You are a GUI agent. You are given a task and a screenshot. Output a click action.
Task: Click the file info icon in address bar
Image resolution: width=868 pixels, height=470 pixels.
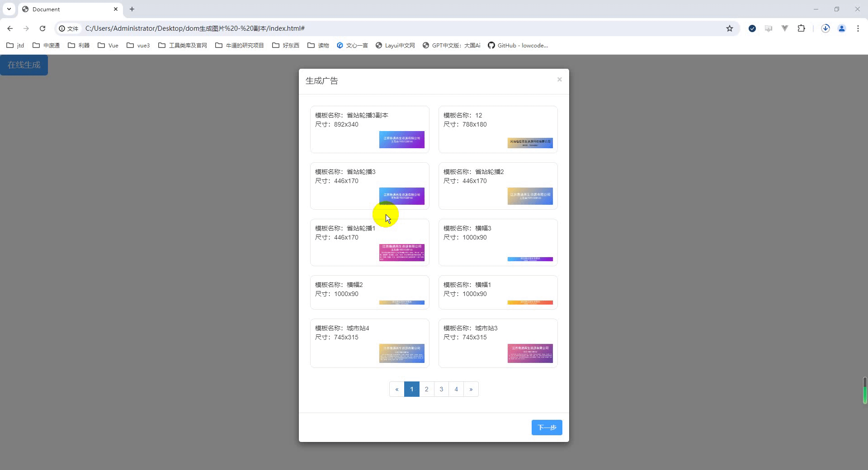pos(69,28)
